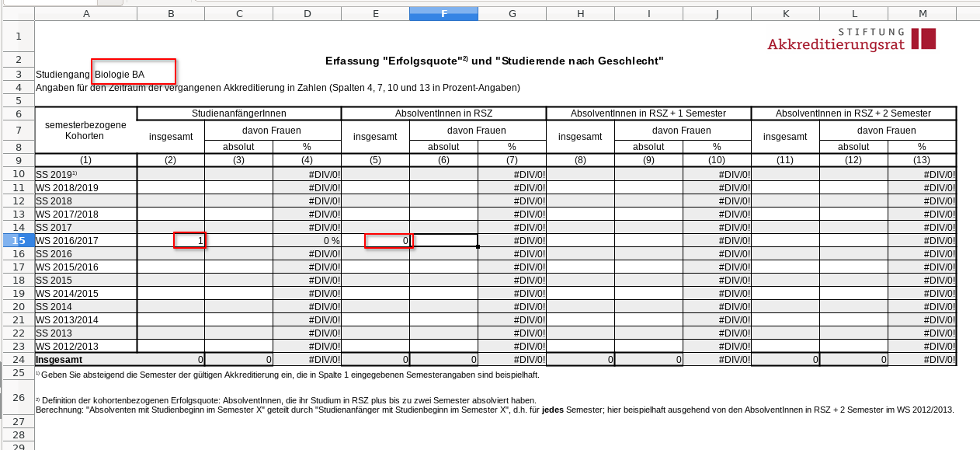This screenshot has height=450, width=980.
Task: Select the column A header
Action: coord(85,14)
